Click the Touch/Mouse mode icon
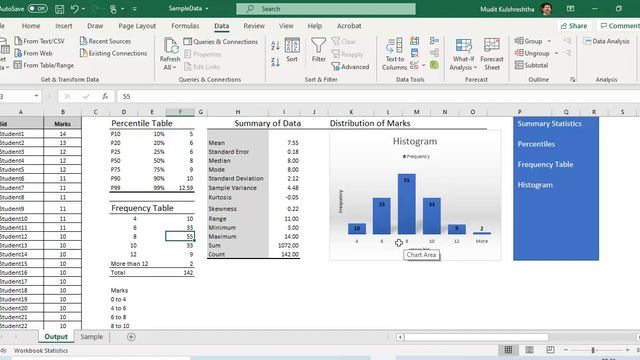 (x=113, y=9)
